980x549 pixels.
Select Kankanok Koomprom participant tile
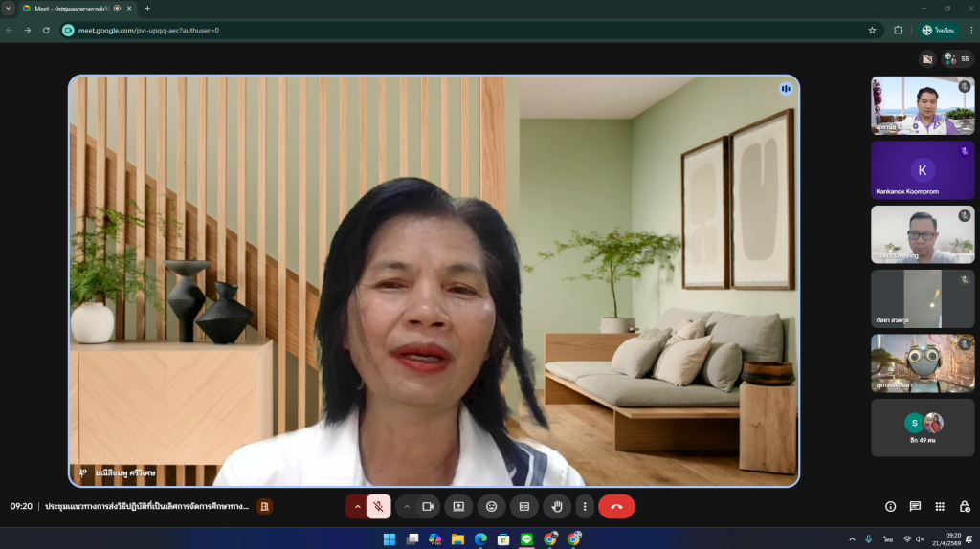[923, 170]
